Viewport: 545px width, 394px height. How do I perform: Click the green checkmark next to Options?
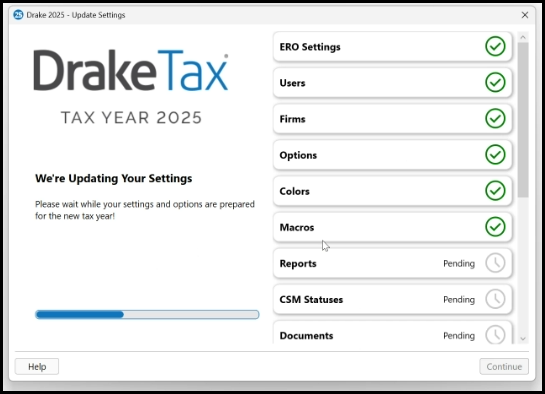(495, 155)
